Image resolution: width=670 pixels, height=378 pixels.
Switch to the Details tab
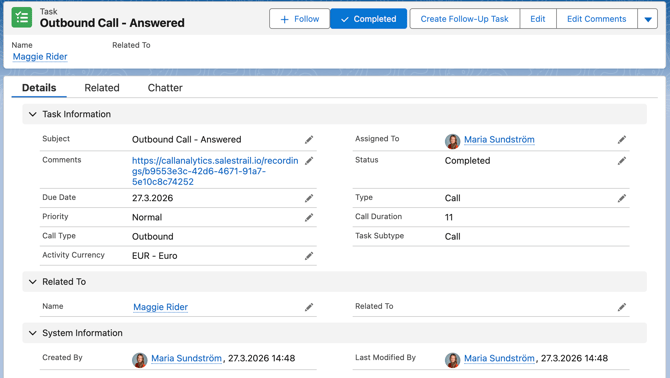[x=39, y=88]
